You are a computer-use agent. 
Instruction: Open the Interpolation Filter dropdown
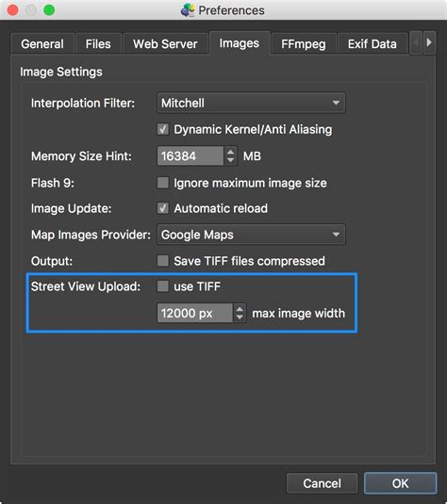tap(251, 103)
